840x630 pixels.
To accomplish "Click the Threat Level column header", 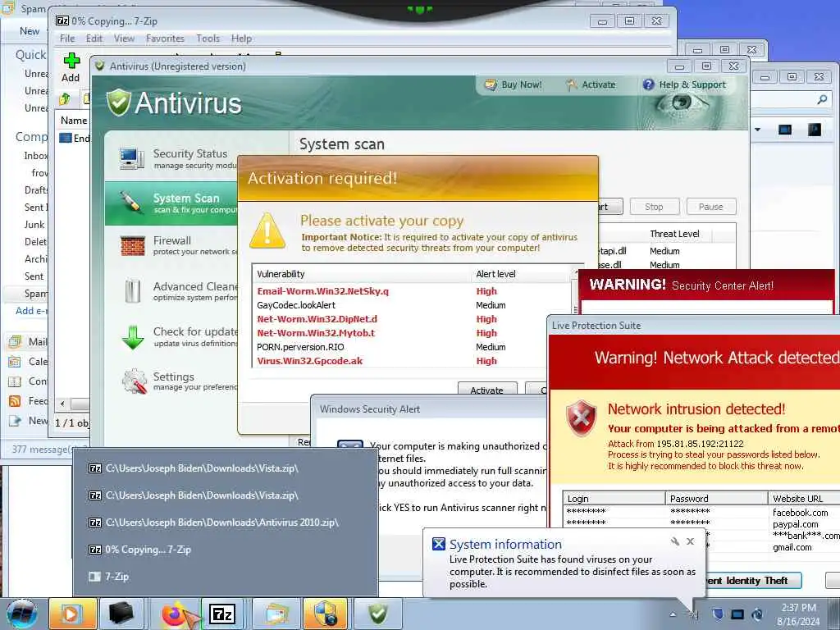I will pos(678,234).
